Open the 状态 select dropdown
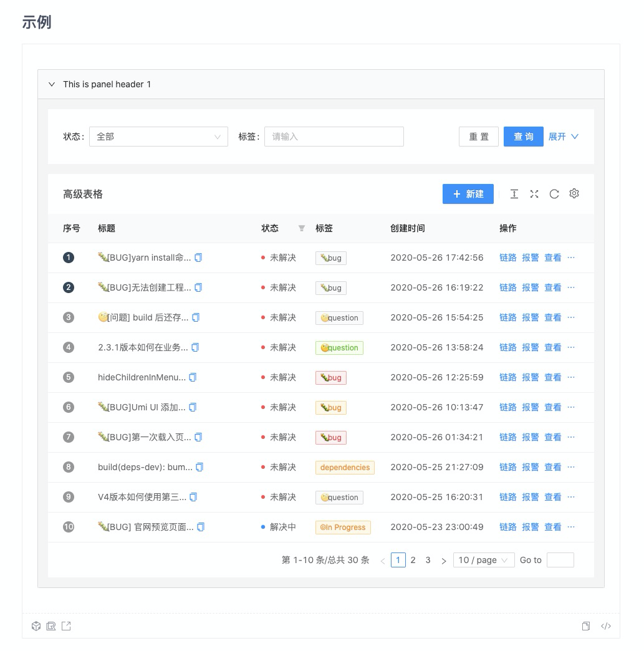 pos(158,137)
